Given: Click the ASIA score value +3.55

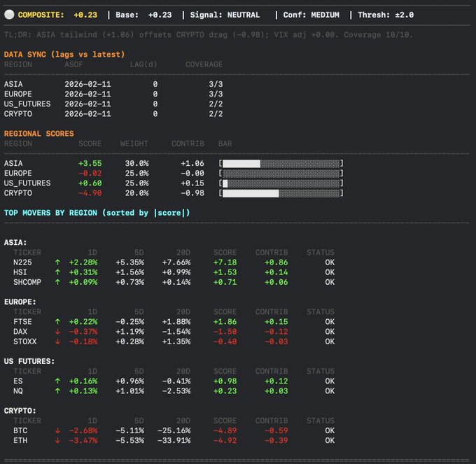Looking at the screenshot, I should tap(90, 163).
